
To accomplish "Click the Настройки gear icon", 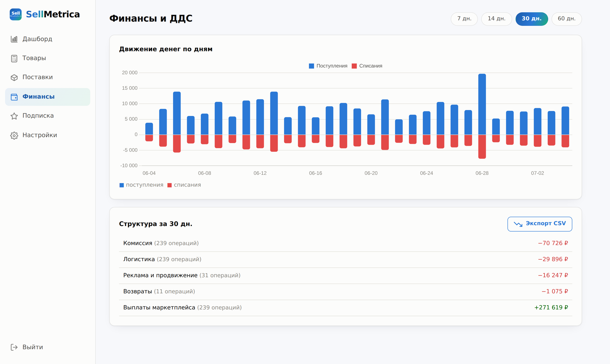I will click(14, 135).
